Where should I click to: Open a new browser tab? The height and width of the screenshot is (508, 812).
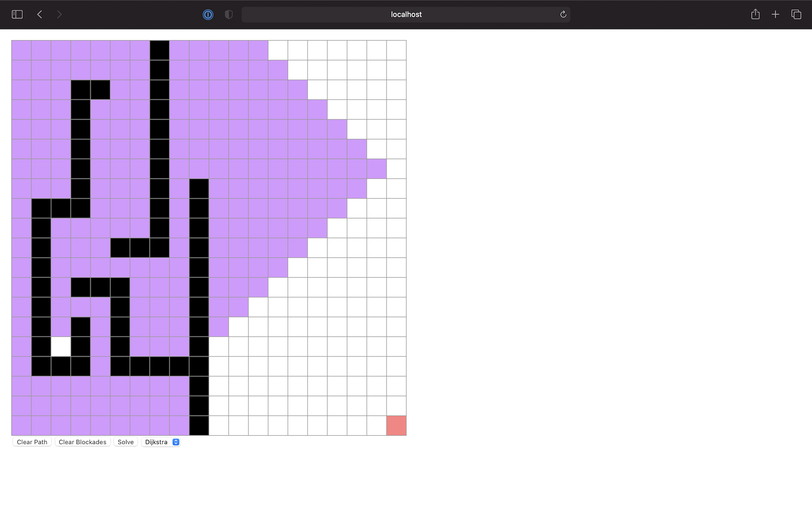(776, 14)
